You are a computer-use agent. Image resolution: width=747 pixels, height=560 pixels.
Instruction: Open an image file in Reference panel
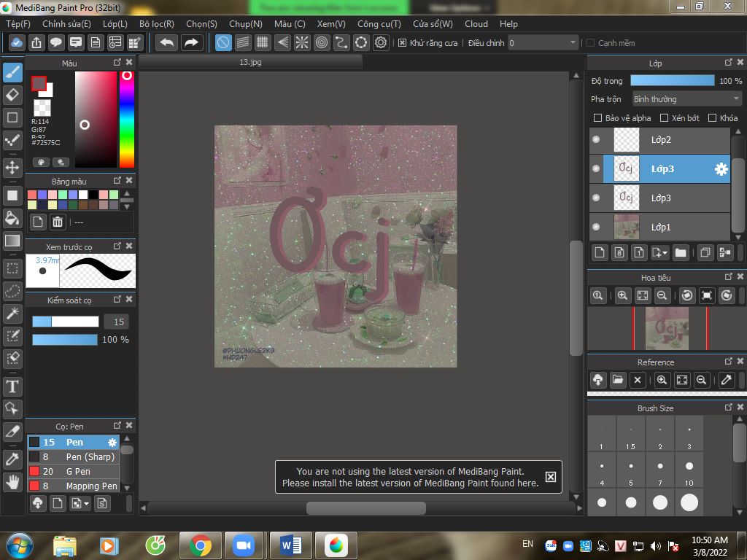617,380
